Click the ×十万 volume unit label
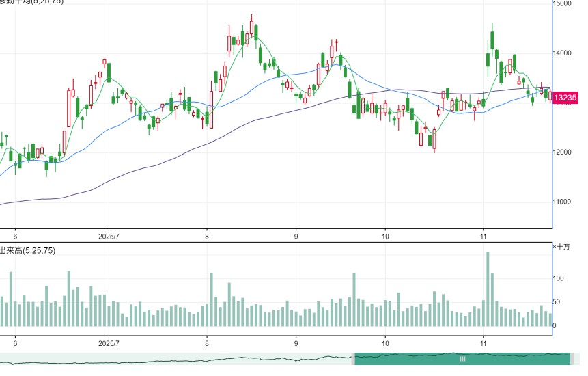The image size is (588, 376). 561,247
